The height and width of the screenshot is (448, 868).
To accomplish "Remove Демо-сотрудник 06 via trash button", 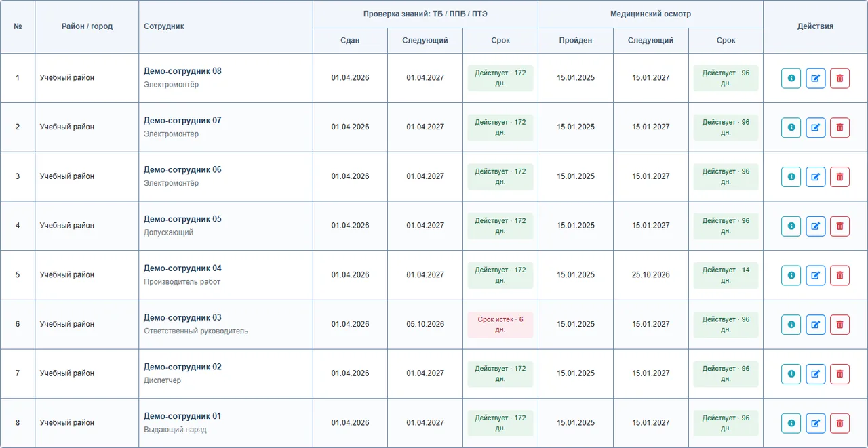I will tap(840, 177).
